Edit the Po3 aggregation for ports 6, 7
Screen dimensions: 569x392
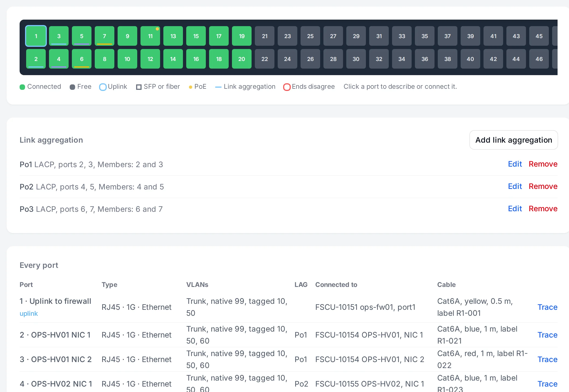tap(515, 209)
